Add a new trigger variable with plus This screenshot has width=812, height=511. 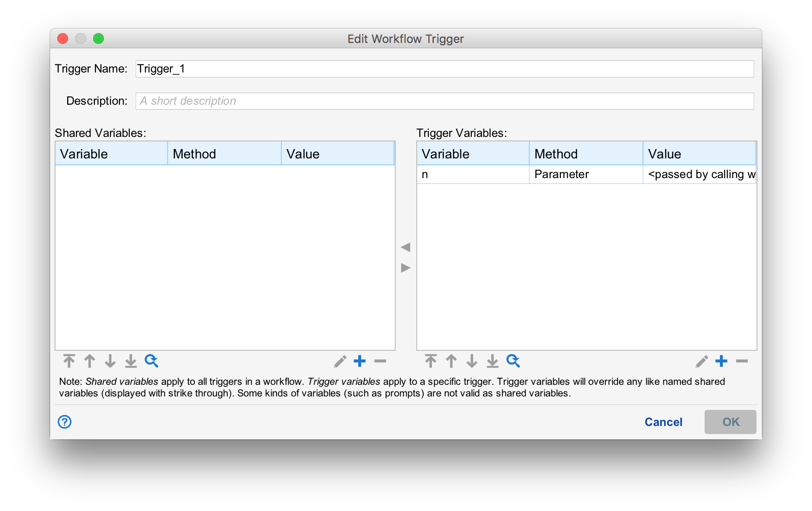click(722, 361)
